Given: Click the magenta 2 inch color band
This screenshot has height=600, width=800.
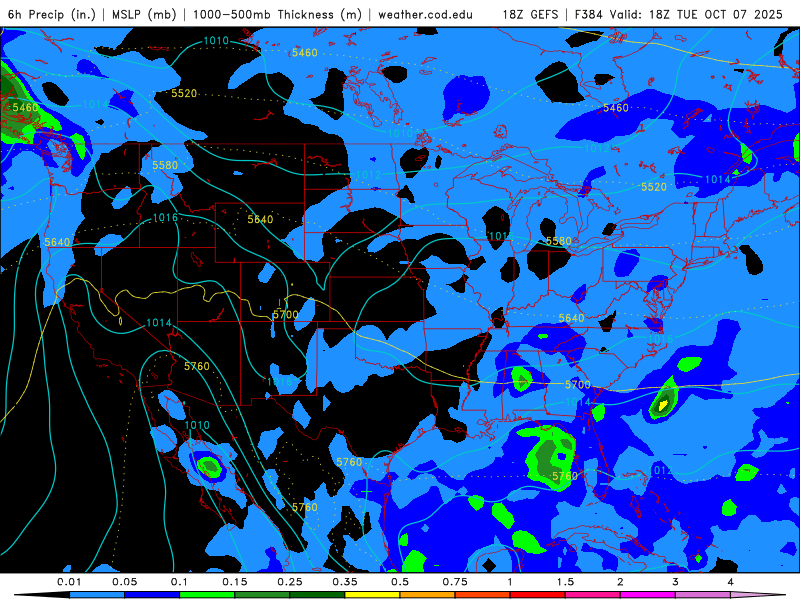Looking at the screenshot, I should [648, 595].
